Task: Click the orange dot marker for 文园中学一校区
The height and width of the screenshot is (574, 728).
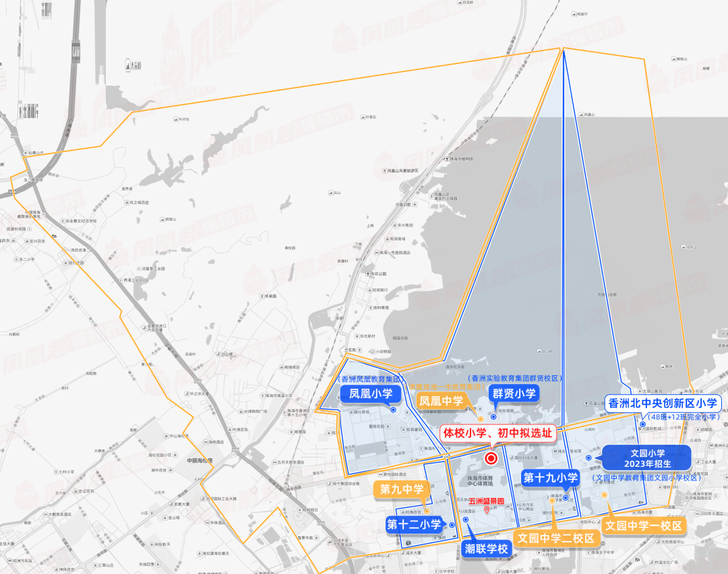Action: pyautogui.click(x=605, y=495)
